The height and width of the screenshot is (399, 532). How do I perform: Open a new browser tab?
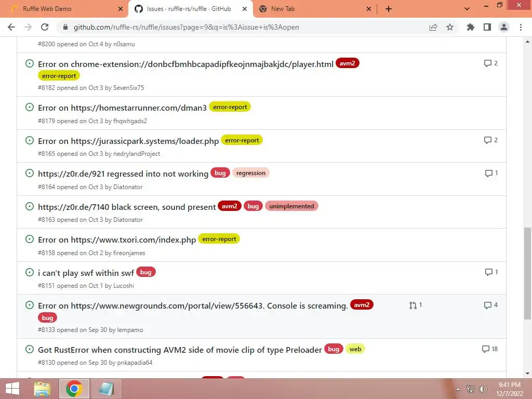pyautogui.click(x=389, y=9)
